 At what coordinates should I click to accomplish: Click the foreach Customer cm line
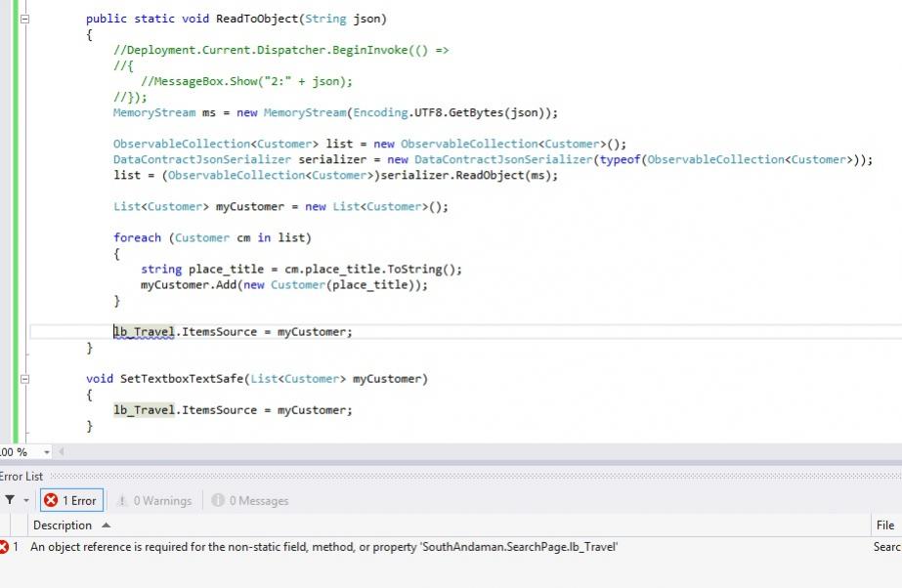(x=212, y=237)
